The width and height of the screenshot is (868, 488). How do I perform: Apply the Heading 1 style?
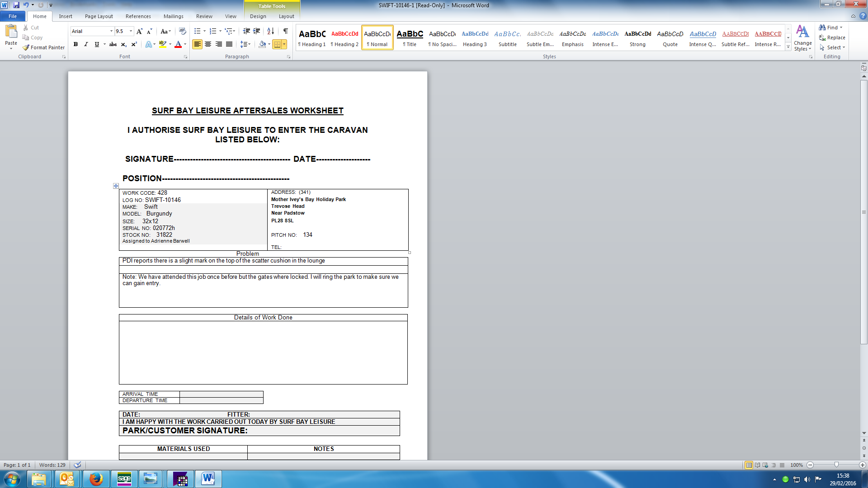click(312, 38)
